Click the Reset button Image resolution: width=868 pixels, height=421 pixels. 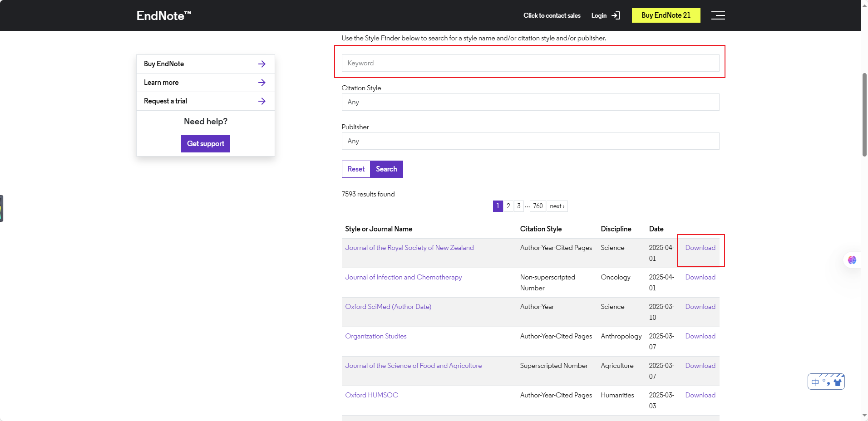[x=356, y=169]
